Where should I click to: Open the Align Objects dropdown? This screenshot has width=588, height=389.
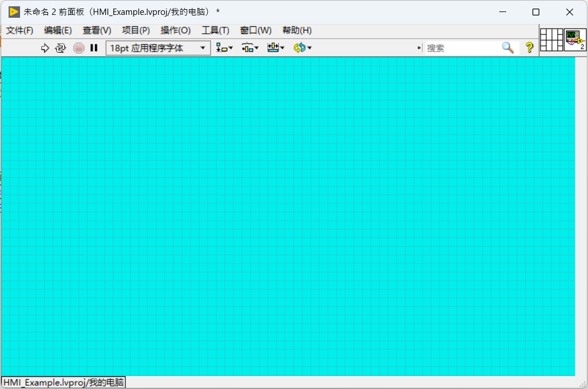click(224, 48)
